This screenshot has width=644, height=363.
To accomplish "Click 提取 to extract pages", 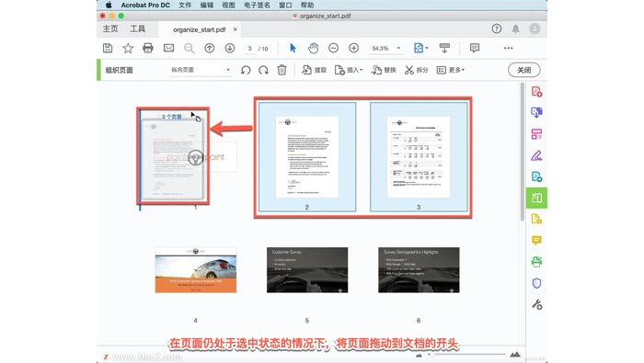I will click(x=315, y=70).
